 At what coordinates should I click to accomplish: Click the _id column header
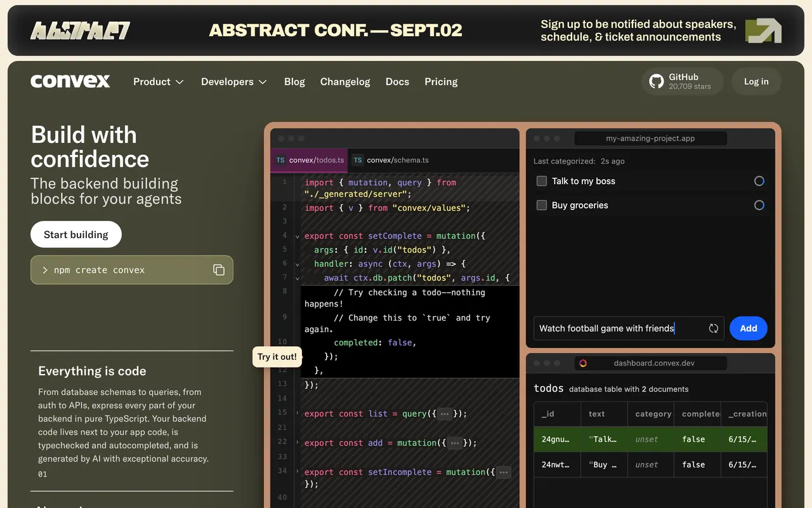coord(557,413)
